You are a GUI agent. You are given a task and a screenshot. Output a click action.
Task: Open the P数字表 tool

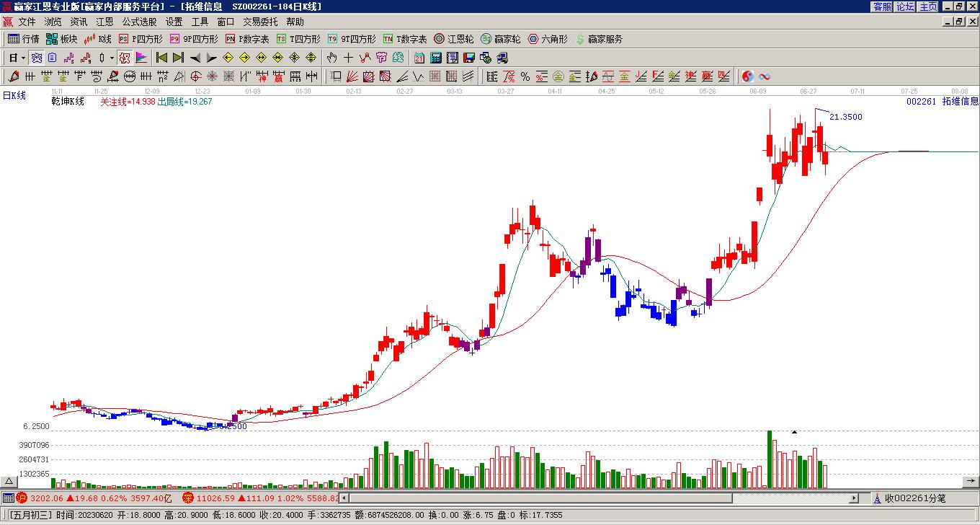(247, 39)
